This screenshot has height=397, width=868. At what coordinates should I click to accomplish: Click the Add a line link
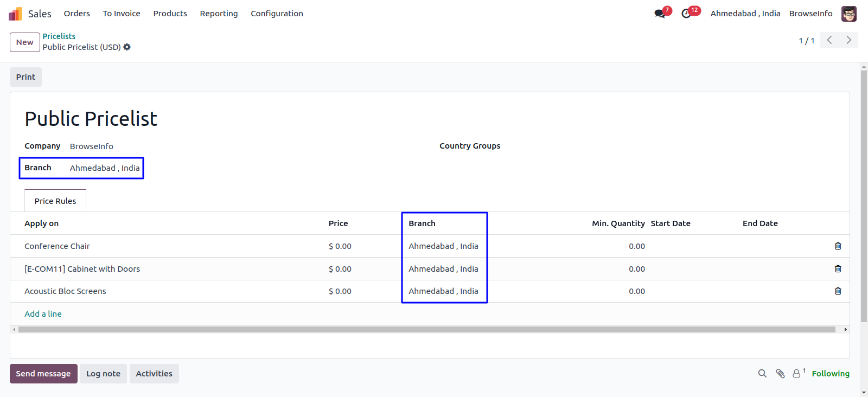point(43,314)
